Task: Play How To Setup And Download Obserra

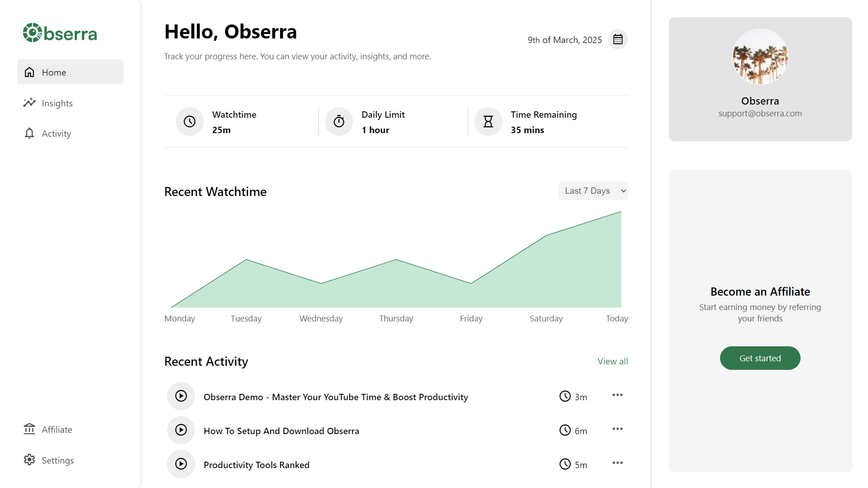Action: click(181, 430)
